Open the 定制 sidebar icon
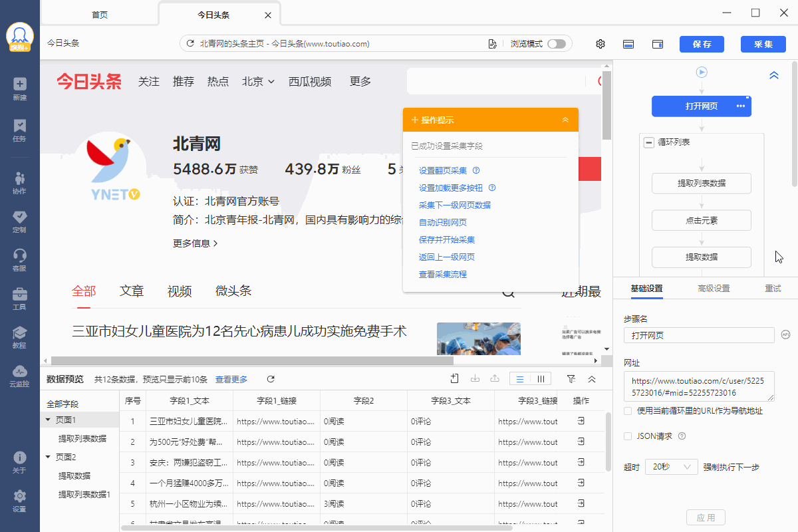 click(x=19, y=221)
